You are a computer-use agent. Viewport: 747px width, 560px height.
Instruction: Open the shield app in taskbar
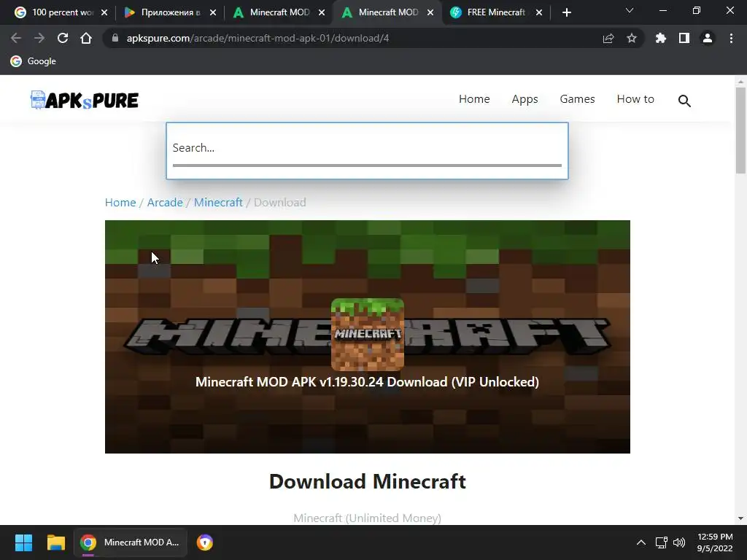click(x=205, y=542)
